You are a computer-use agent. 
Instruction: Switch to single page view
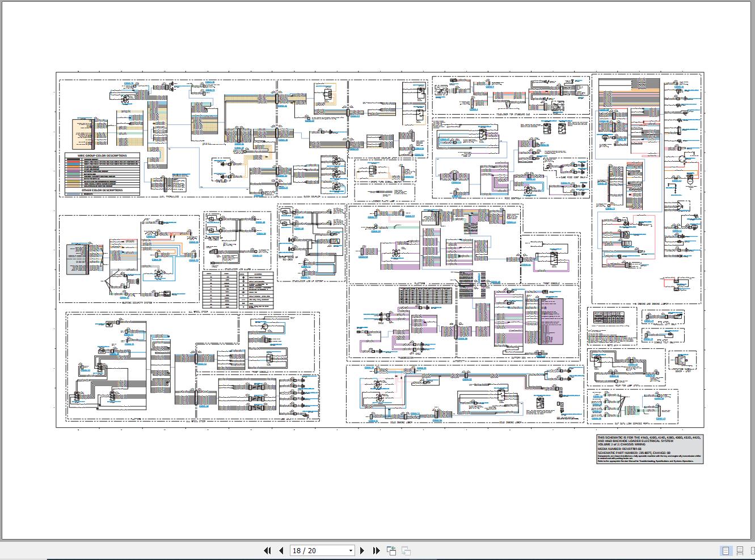tap(726, 551)
